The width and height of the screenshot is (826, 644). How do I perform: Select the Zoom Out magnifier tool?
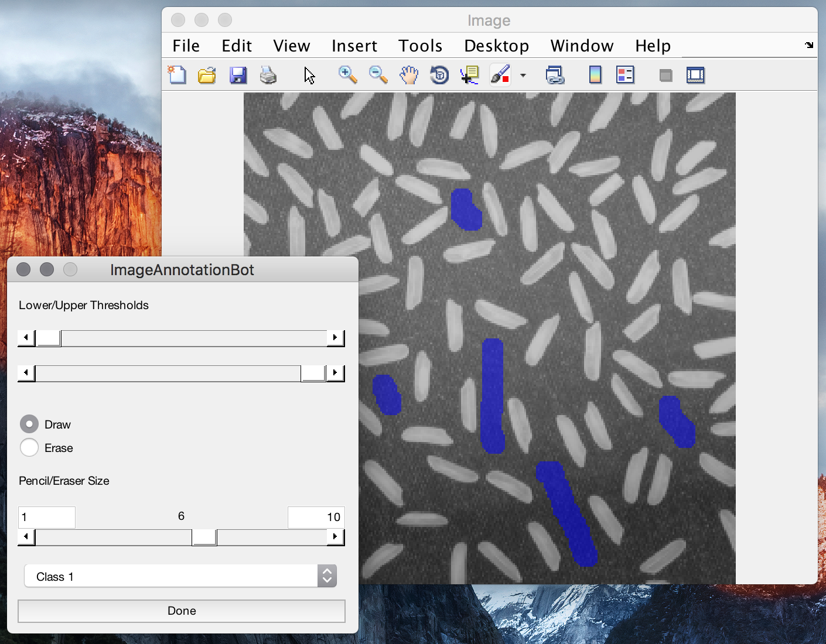pos(378,75)
